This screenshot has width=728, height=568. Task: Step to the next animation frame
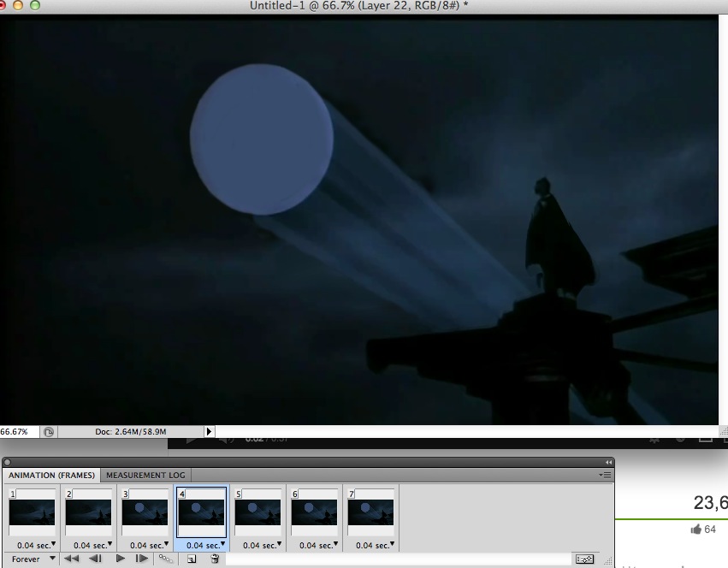tap(142, 559)
